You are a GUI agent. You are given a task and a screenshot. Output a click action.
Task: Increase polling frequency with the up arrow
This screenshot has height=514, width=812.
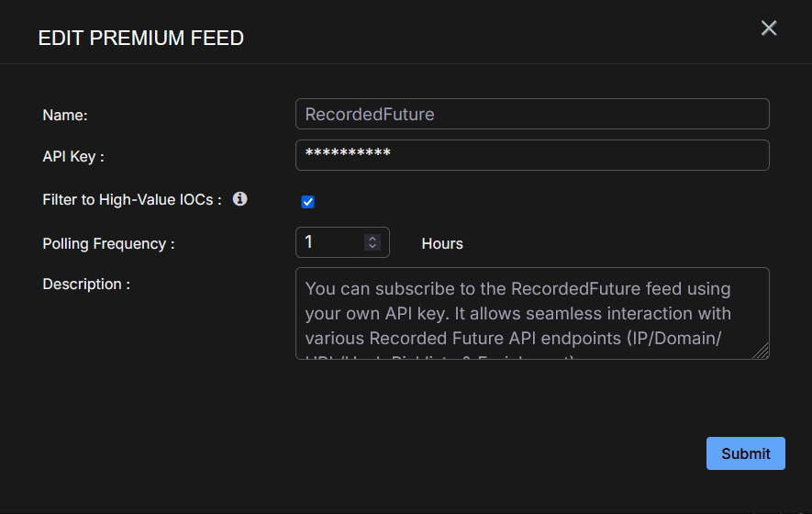click(x=373, y=239)
